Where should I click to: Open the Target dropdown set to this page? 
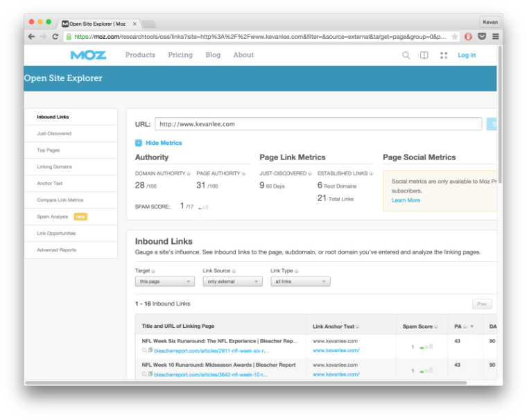point(164,281)
